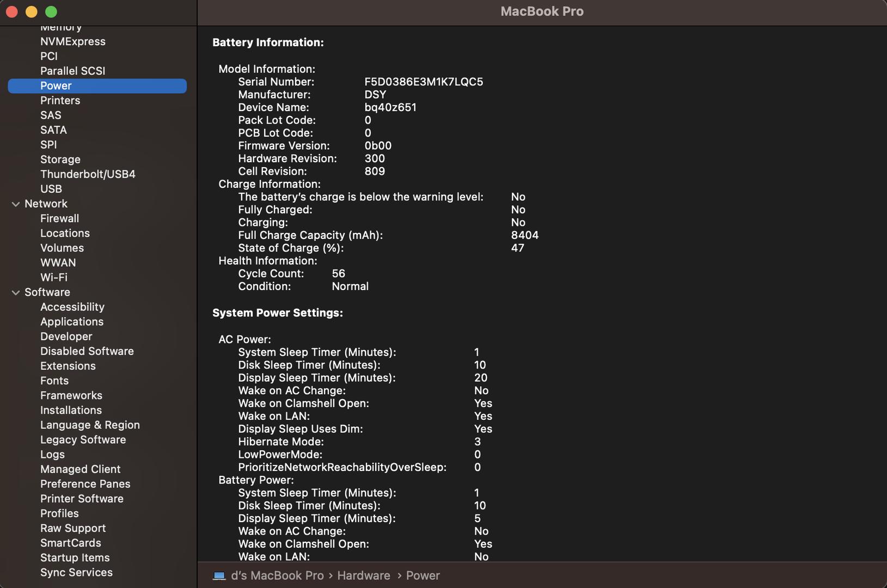Open Preference Panes entry
This screenshot has height=588, width=887.
tap(85, 483)
